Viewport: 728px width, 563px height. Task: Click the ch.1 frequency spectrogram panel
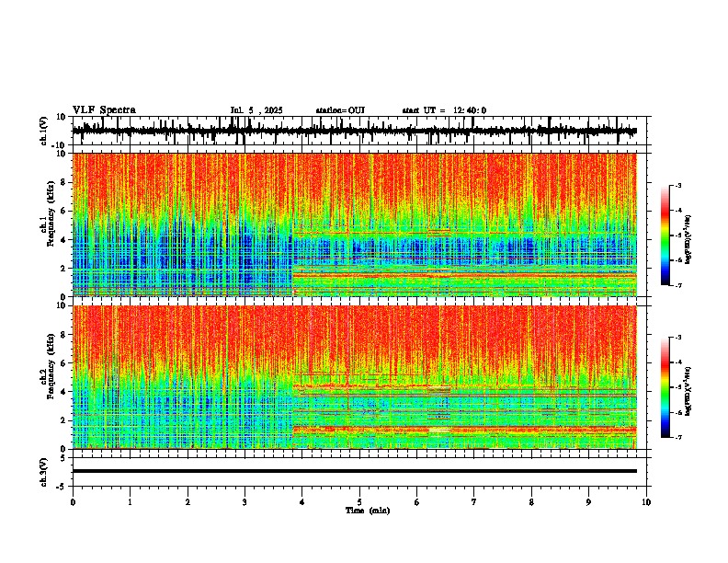tap(359, 224)
